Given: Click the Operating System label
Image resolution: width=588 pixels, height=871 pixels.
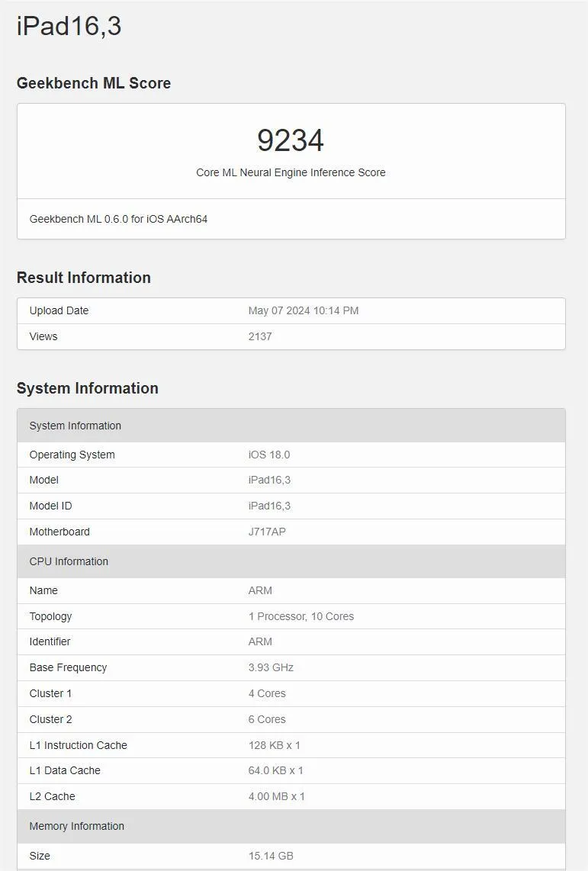Looking at the screenshot, I should pos(72,455).
